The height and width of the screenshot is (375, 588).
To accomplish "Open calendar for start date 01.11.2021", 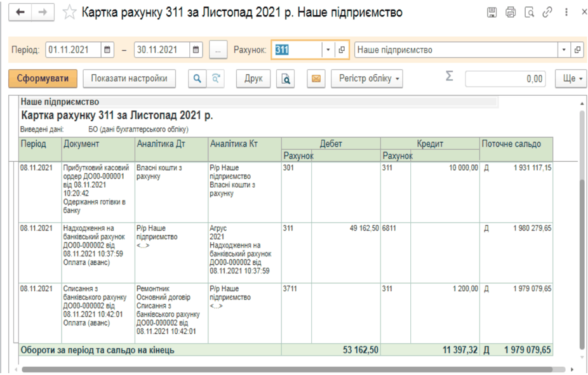I will pos(107,49).
